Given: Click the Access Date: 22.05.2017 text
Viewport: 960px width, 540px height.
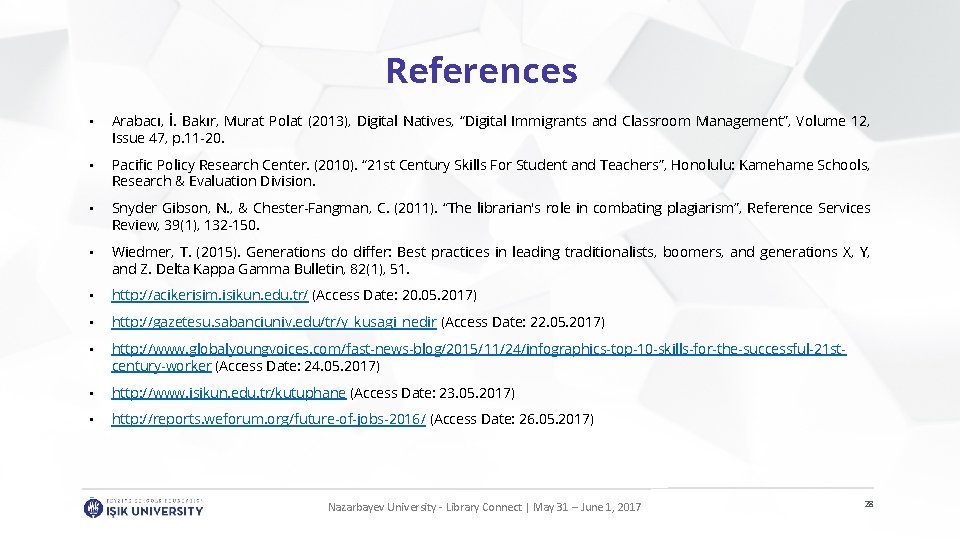Looking at the screenshot, I should click(522, 322).
